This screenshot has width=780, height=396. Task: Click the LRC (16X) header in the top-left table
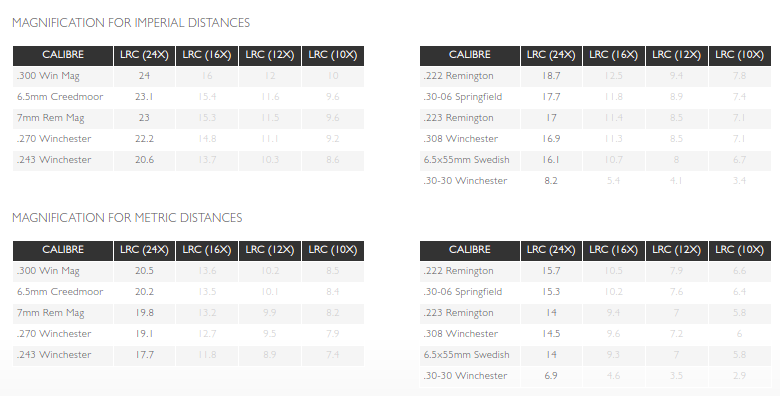pos(207,55)
